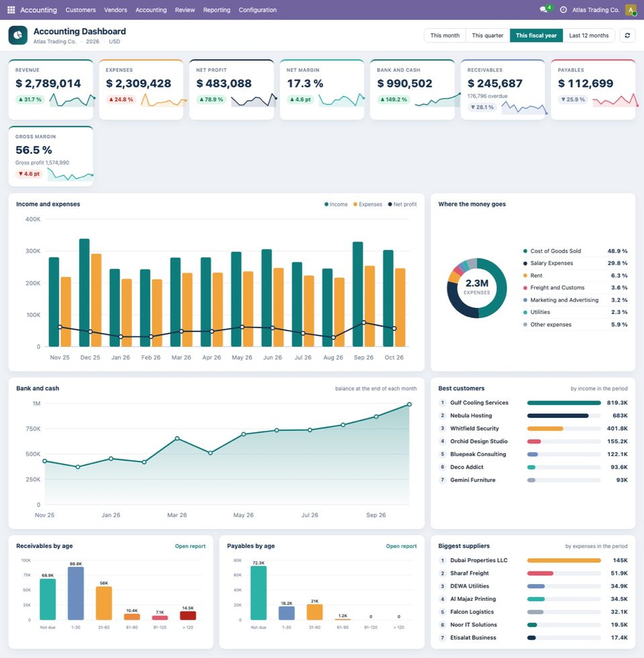
Task: Click the Marketing and Advertising legend entry
Action: 575,300
